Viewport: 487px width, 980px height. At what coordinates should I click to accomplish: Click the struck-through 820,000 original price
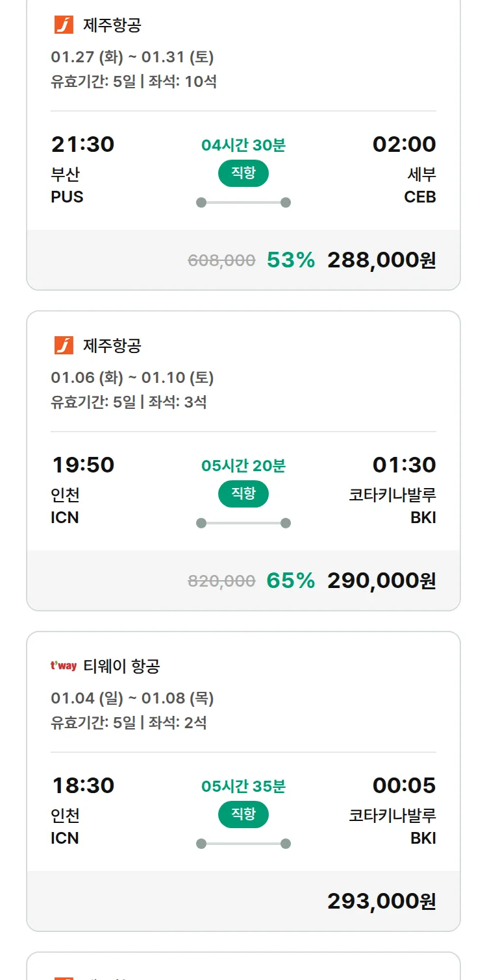coord(221,582)
